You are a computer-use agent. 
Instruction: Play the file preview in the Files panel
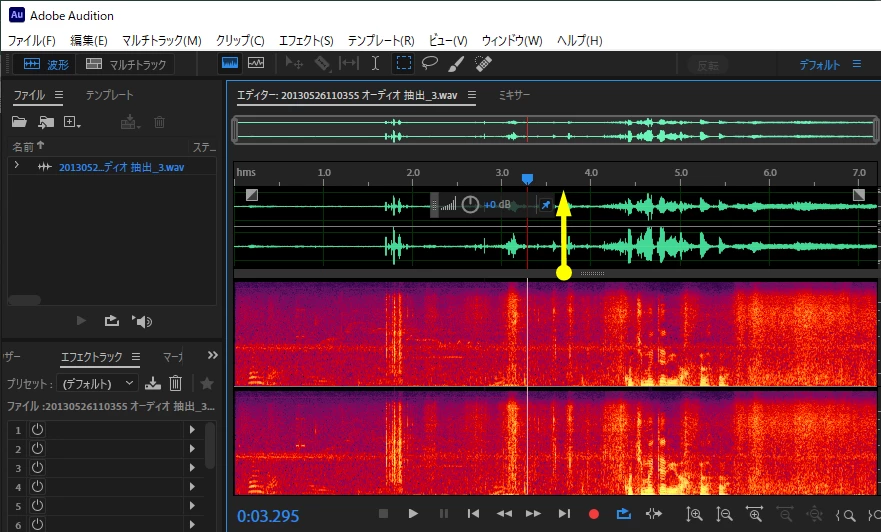[x=81, y=321]
